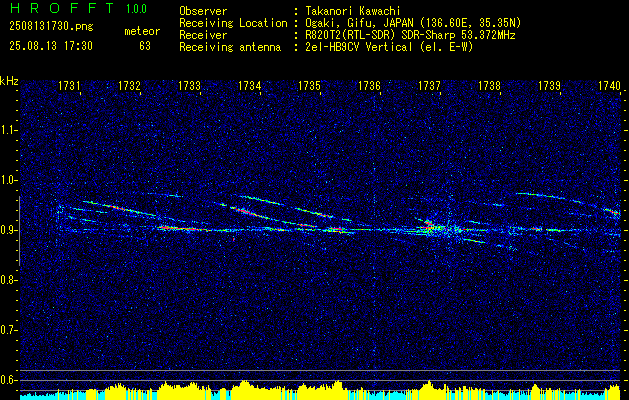Click the 1733 time marker
The image size is (629, 400).
tap(189, 85)
